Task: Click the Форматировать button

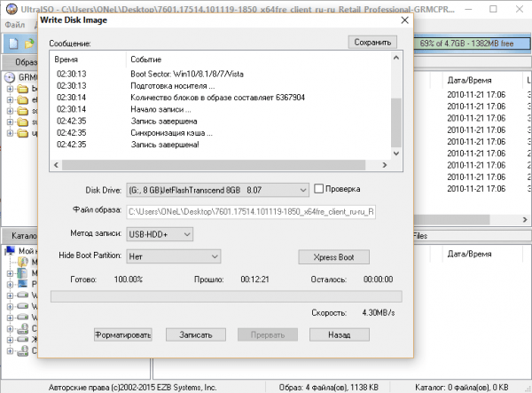Action: [123, 334]
